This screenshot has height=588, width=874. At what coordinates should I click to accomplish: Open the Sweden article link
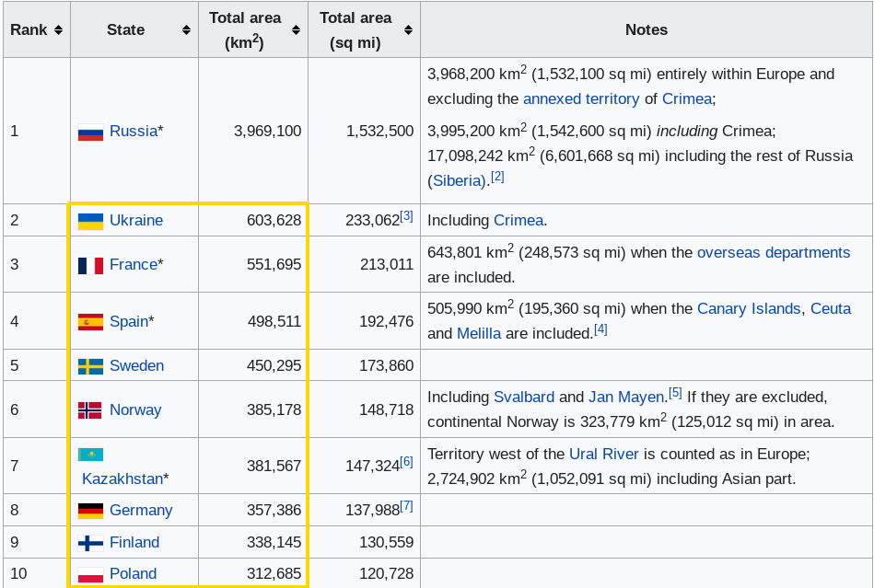point(136,365)
